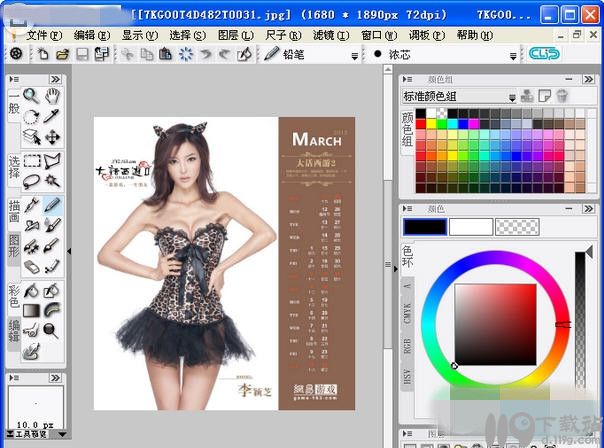Open the 铅笔 tool dropdown
This screenshot has height=448, width=604.
pos(355,57)
